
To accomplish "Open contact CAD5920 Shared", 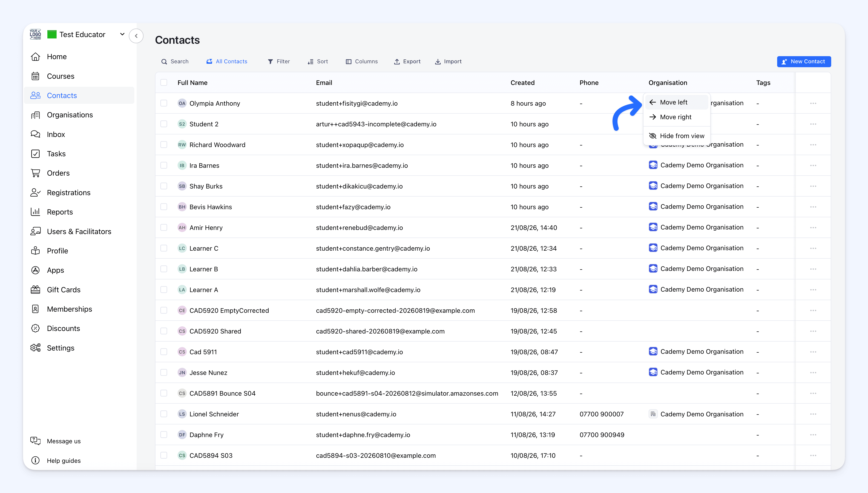I will pyautogui.click(x=215, y=331).
